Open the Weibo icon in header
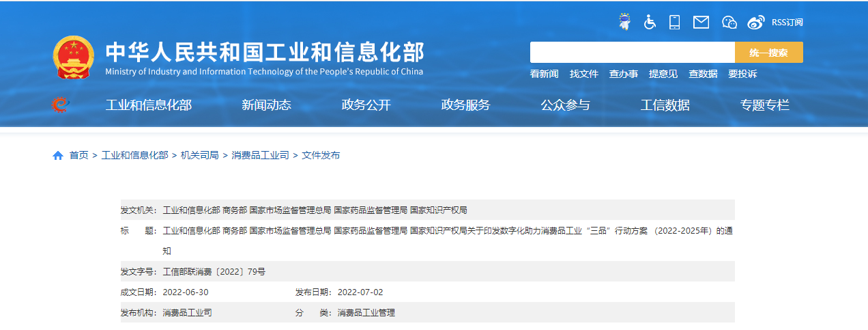This screenshot has height=330, width=868. pyautogui.click(x=755, y=22)
